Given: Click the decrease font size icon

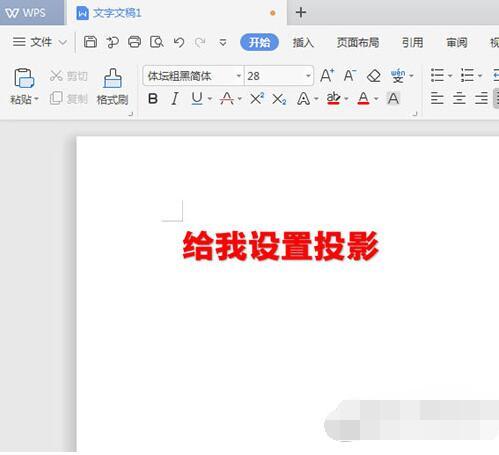Looking at the screenshot, I should (x=350, y=76).
